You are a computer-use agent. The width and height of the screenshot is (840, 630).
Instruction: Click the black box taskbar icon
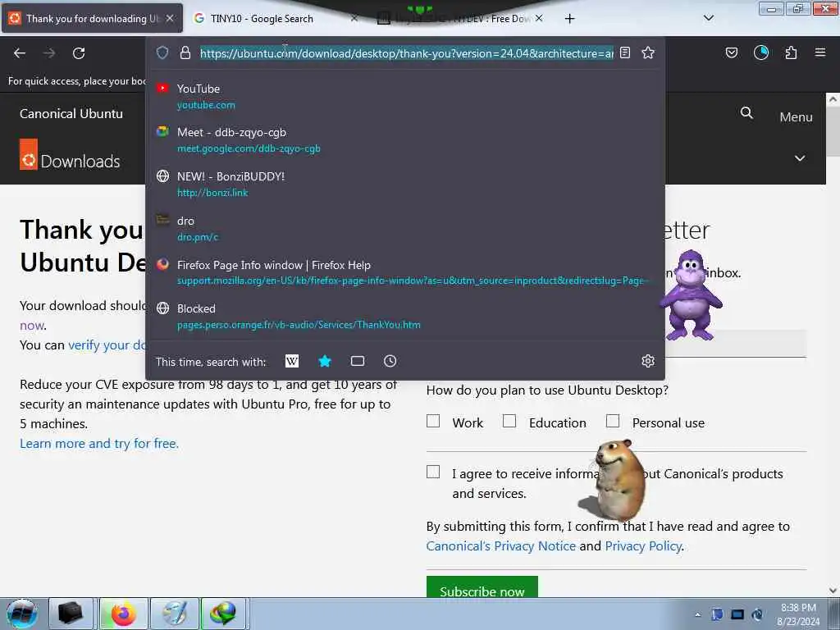(71, 614)
